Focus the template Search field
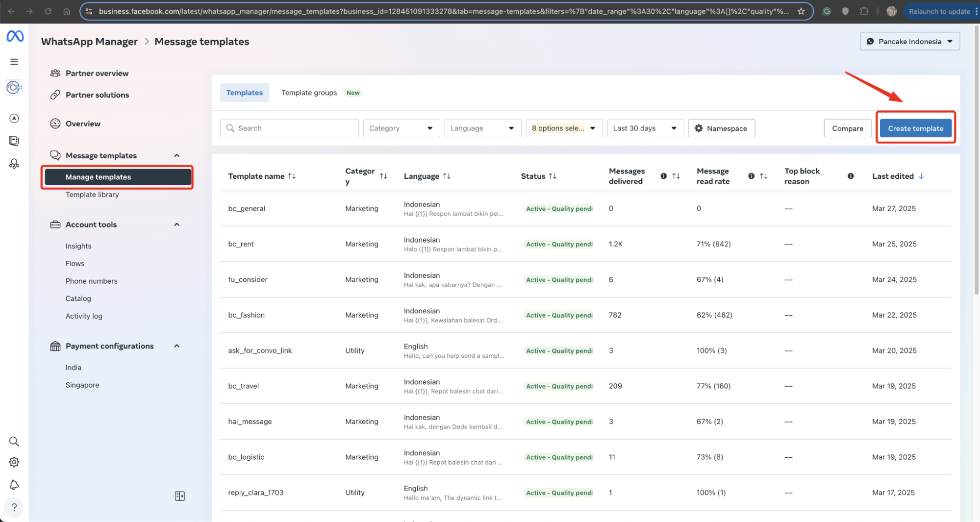The width and height of the screenshot is (980, 522). [289, 128]
